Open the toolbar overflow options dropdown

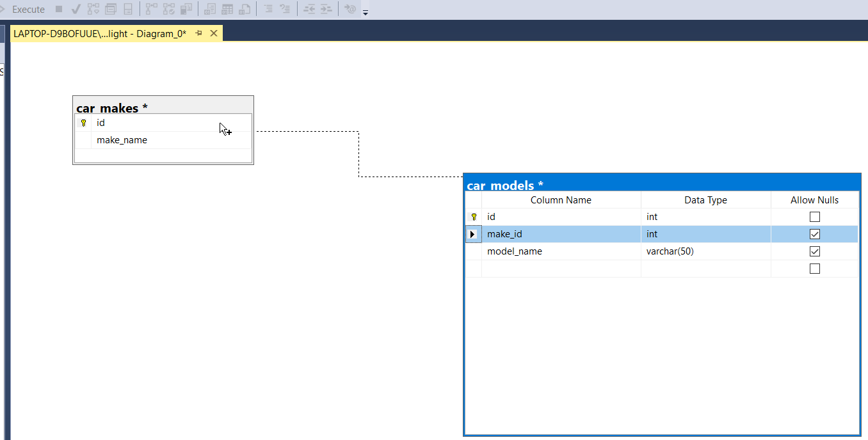coord(366,12)
